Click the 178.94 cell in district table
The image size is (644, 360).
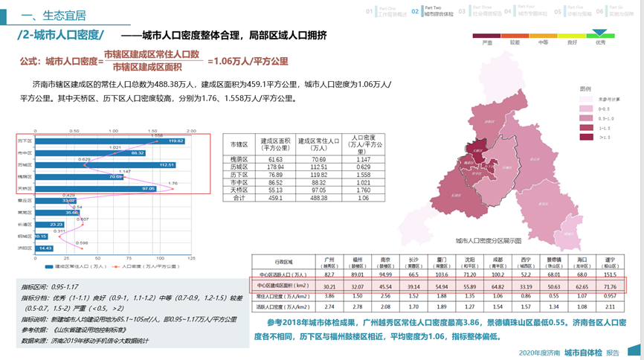[276, 167]
